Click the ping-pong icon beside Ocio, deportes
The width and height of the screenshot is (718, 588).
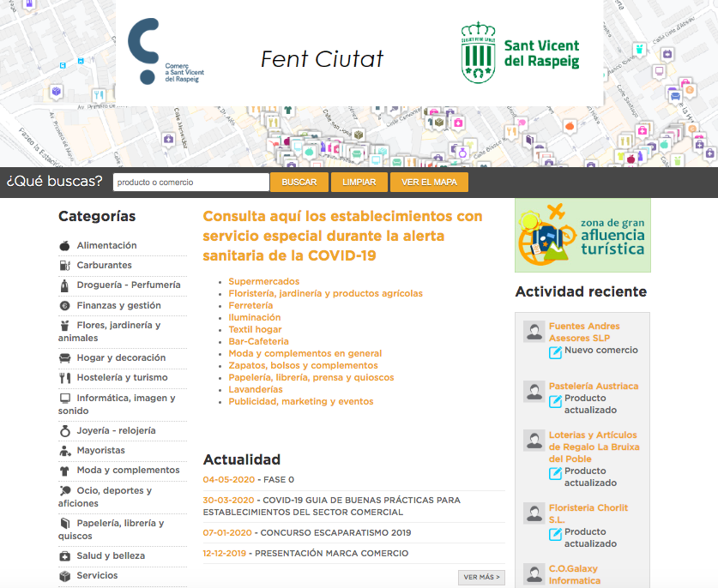[x=64, y=490]
